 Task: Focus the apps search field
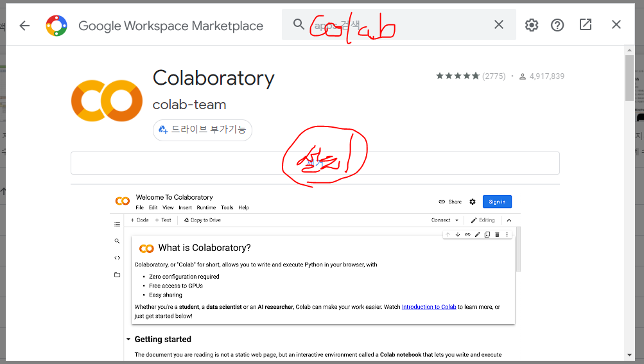[398, 24]
